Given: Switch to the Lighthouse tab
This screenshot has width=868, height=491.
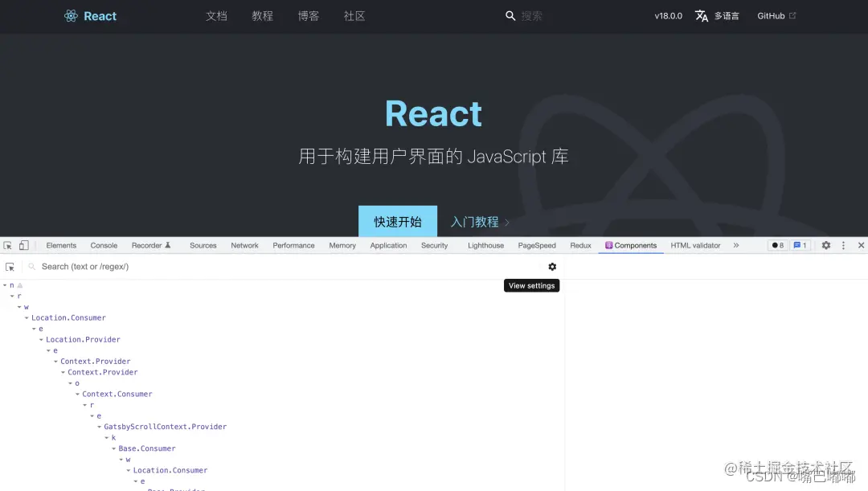Looking at the screenshot, I should (x=485, y=245).
